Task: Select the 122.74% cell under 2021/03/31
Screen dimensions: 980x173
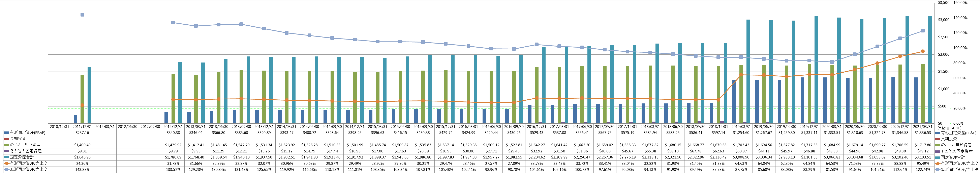Action: (x=923, y=169)
